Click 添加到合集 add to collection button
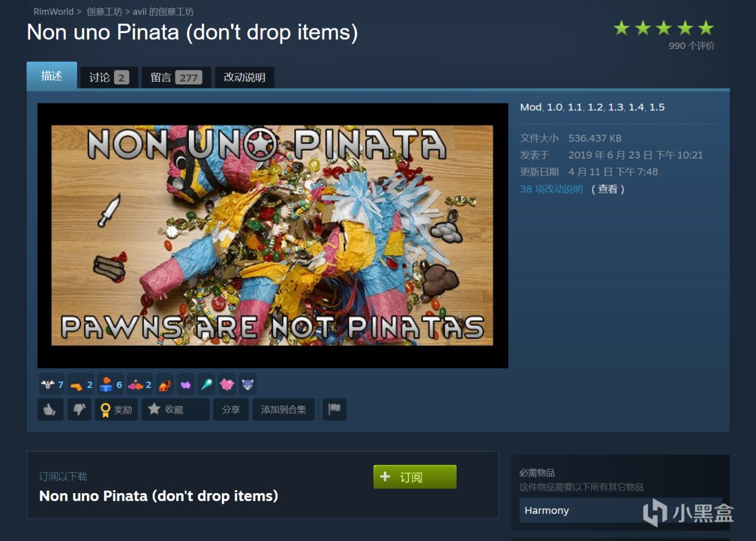The image size is (756, 541). click(x=283, y=409)
